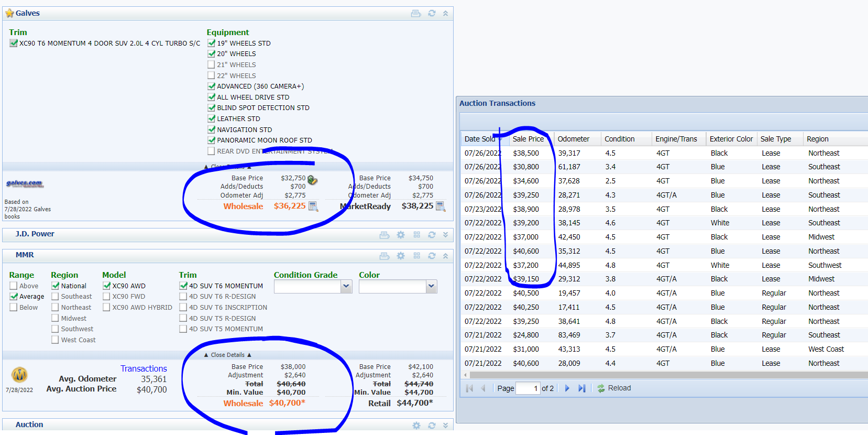
Task: Uncheck 20" WHEELS equipment
Action: click(212, 53)
